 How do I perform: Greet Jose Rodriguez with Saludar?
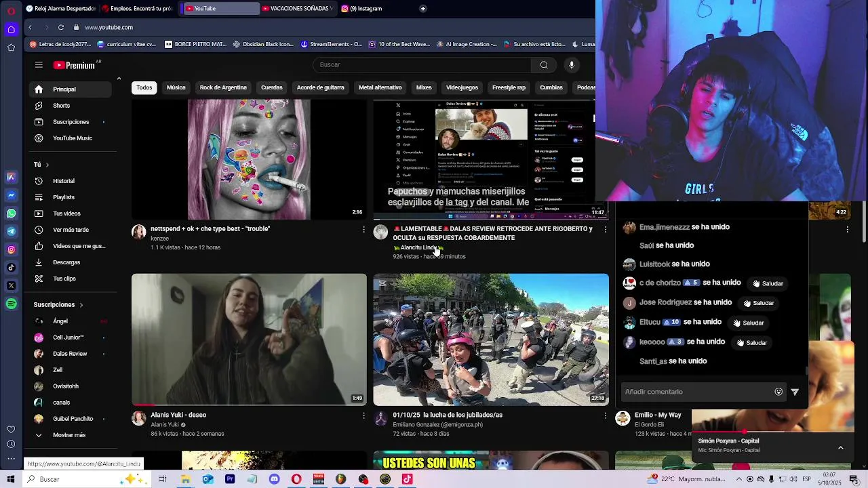[758, 303]
